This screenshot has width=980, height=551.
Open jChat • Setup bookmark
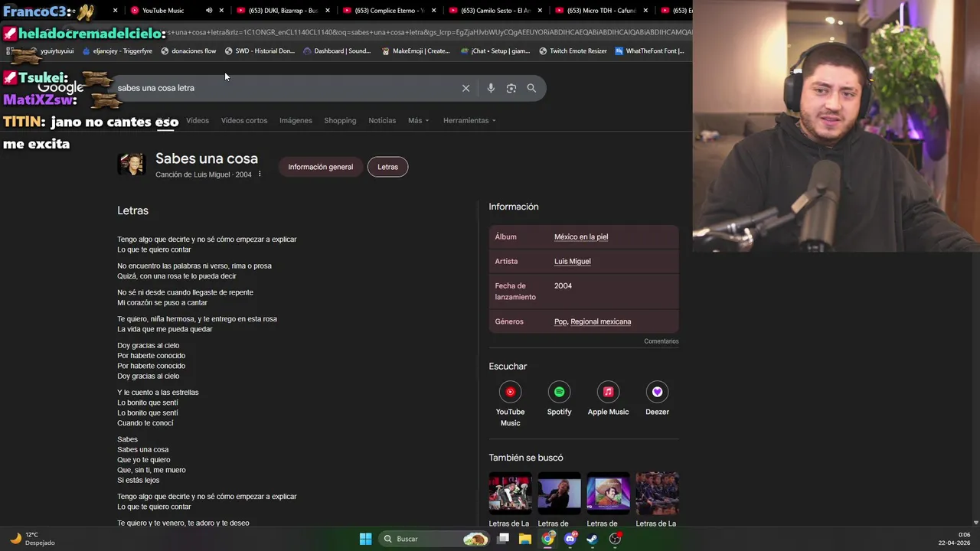[x=495, y=51]
